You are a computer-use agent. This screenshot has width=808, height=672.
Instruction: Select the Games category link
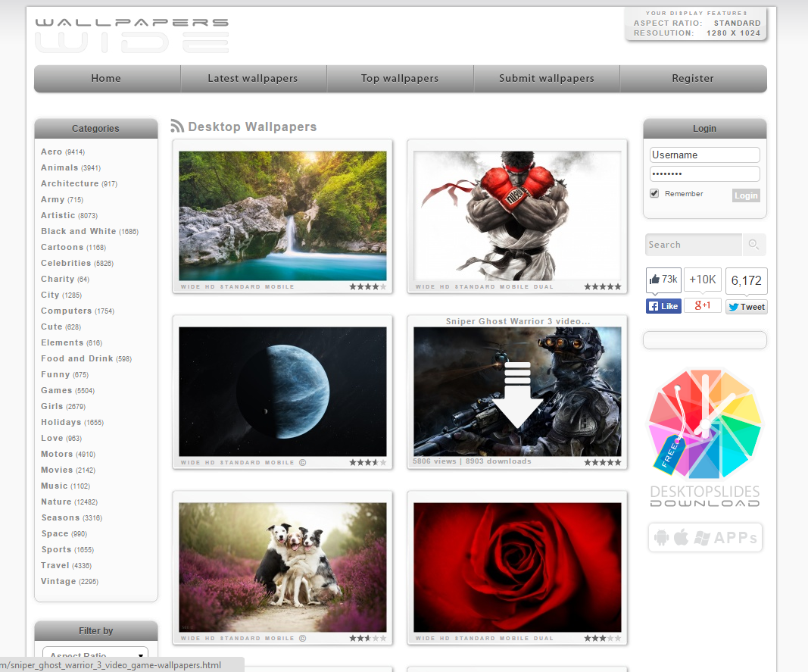click(x=57, y=390)
